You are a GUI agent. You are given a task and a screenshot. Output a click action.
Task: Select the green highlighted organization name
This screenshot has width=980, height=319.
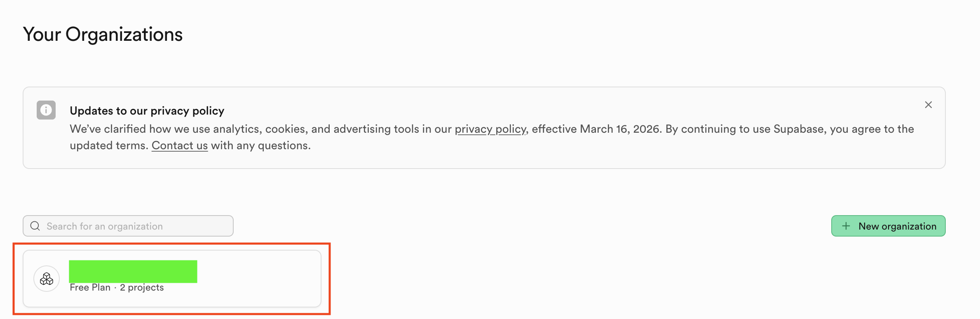[133, 272]
